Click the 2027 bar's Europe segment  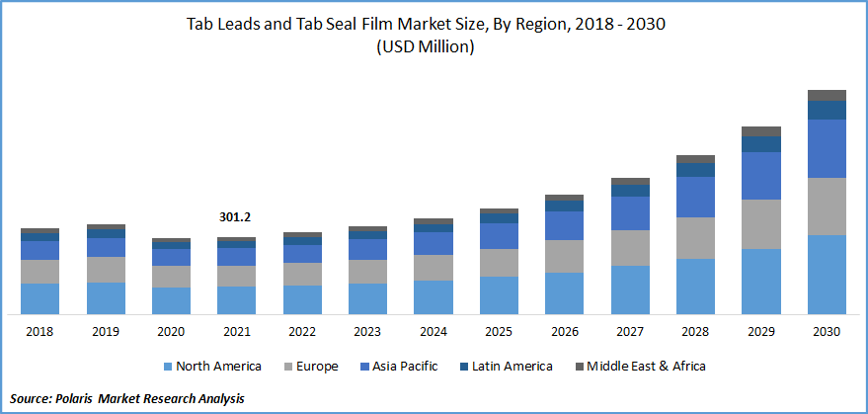630,248
